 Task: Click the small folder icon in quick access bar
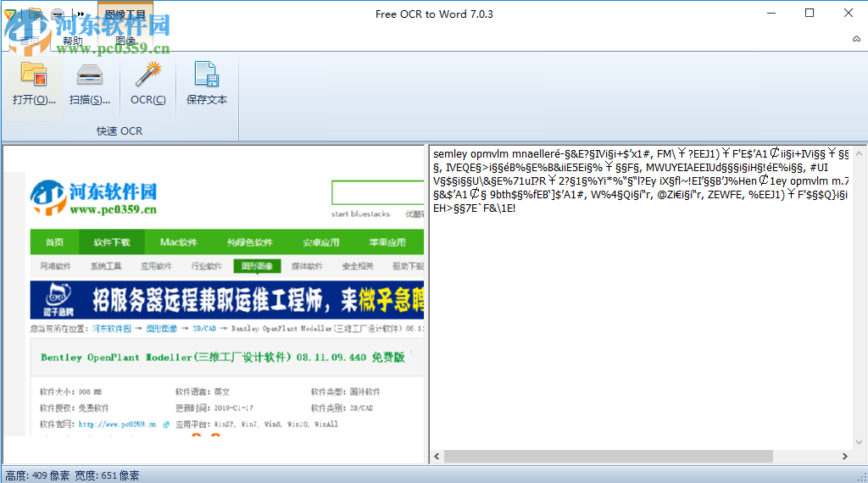click(x=35, y=14)
